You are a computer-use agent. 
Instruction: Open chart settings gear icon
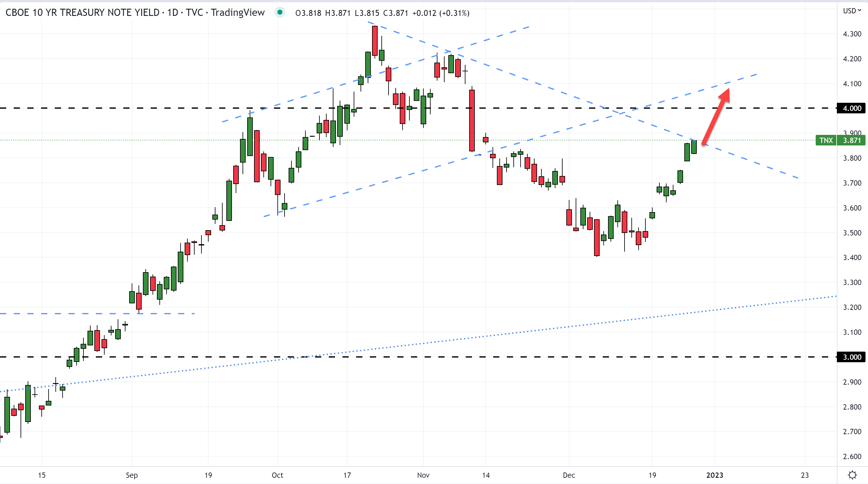852,475
